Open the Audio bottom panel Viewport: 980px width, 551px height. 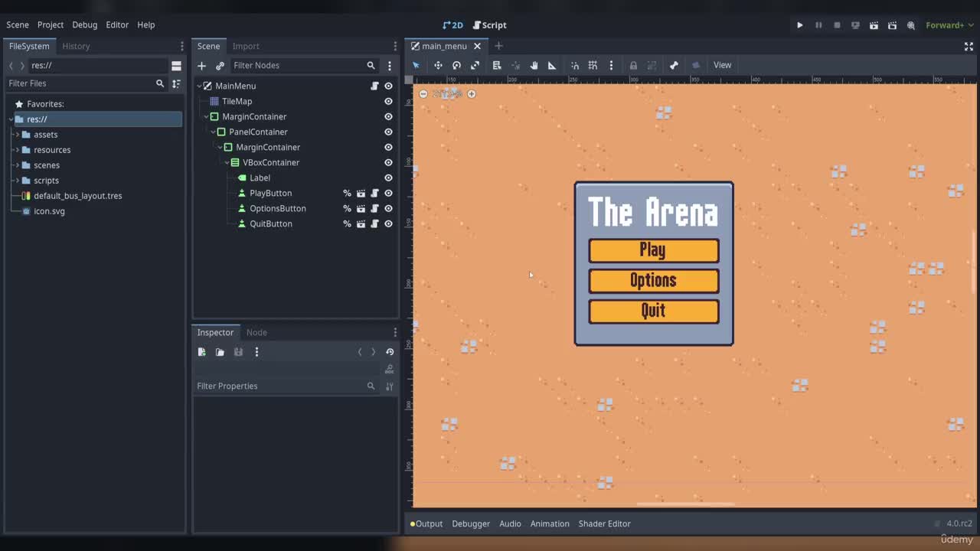click(x=510, y=523)
